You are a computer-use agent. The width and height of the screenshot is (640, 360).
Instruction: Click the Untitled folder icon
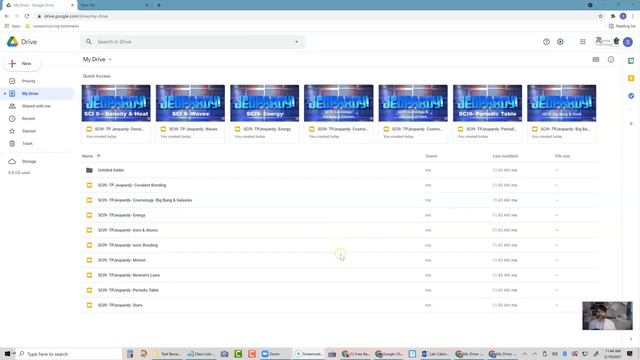pos(89,170)
